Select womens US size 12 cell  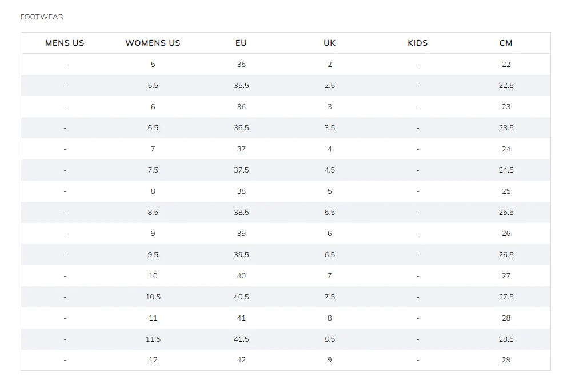point(153,360)
